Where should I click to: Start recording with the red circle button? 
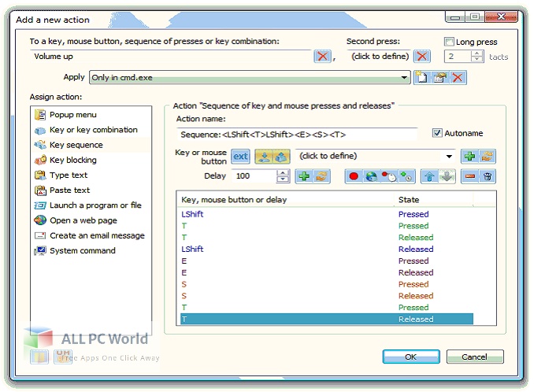point(354,176)
